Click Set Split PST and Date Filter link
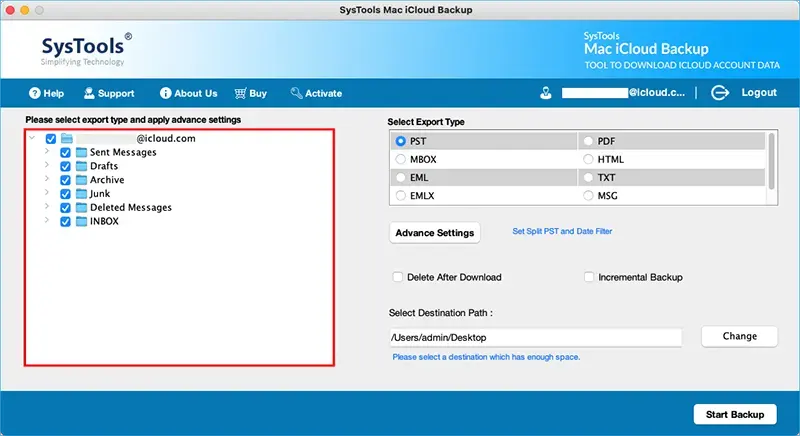The image size is (800, 436). pyautogui.click(x=562, y=231)
